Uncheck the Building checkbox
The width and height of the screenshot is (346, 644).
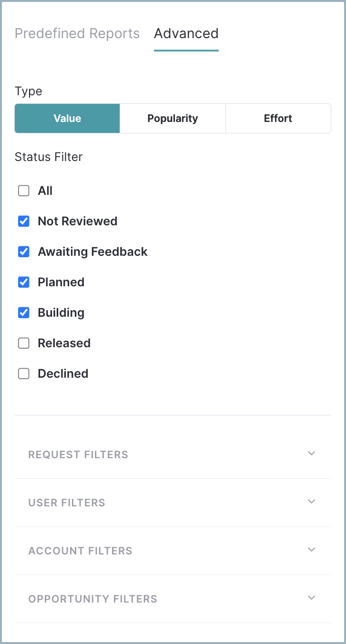24,313
